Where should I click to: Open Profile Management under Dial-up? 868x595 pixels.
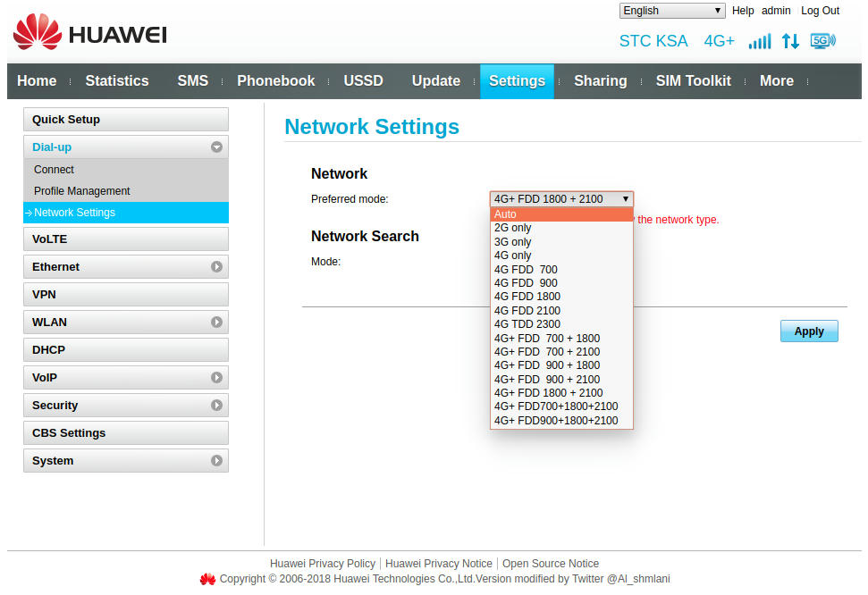pyautogui.click(x=126, y=191)
